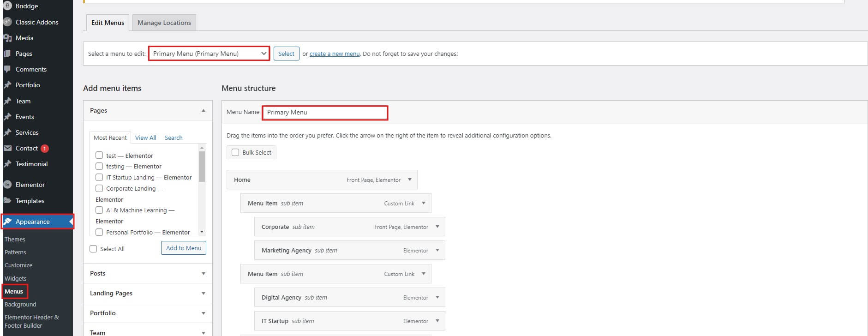This screenshot has width=868, height=336.
Task: Open Comments via its speech bubble icon
Action: 7,69
